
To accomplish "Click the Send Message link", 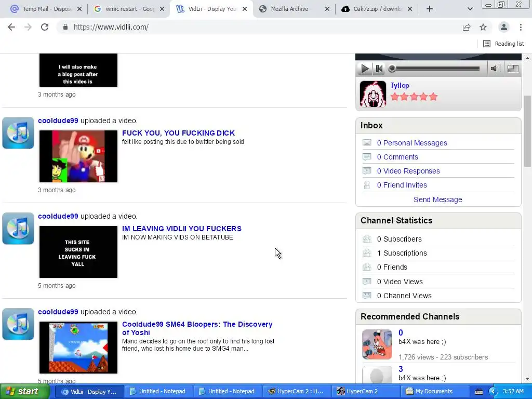I will point(437,199).
